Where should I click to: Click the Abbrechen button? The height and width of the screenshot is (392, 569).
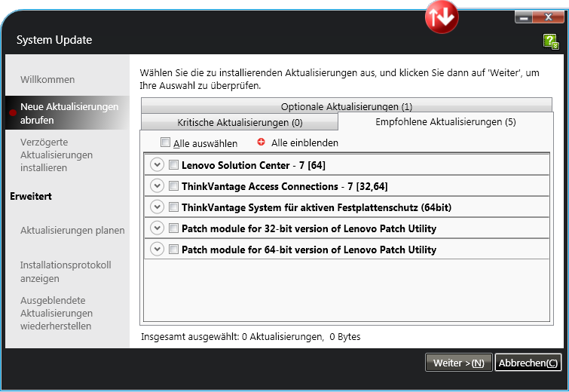[528, 363]
